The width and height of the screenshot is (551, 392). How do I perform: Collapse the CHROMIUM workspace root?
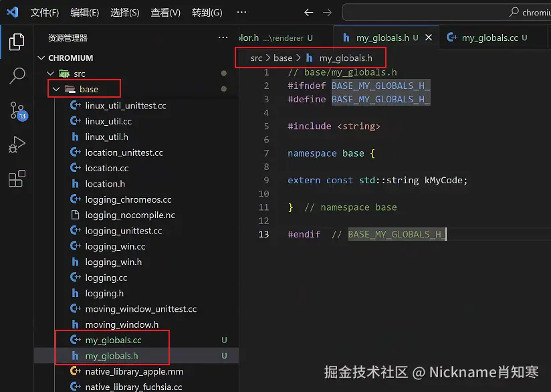click(x=41, y=58)
